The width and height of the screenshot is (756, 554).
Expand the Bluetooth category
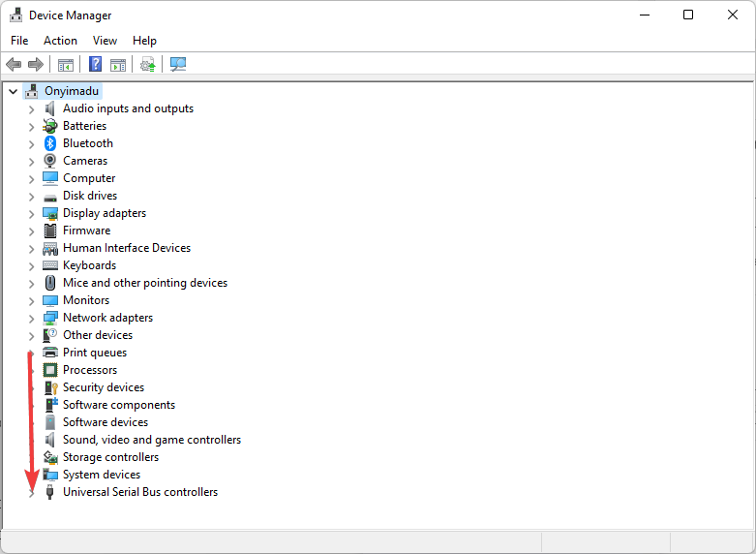[x=31, y=144]
